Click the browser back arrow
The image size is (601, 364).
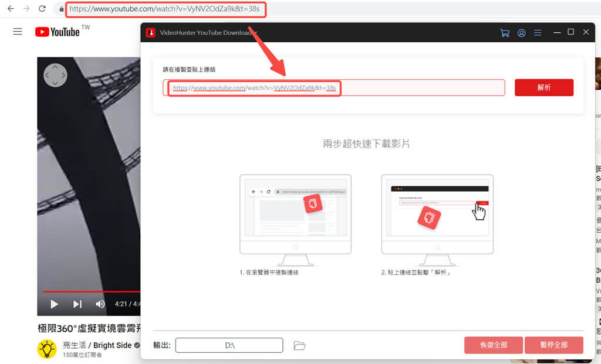click(11, 8)
